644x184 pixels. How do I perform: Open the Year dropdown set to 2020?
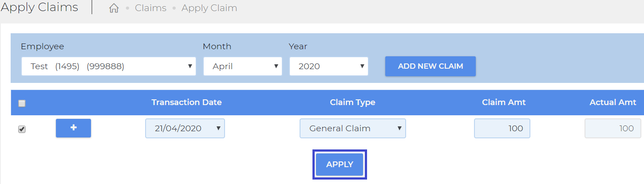click(x=329, y=67)
